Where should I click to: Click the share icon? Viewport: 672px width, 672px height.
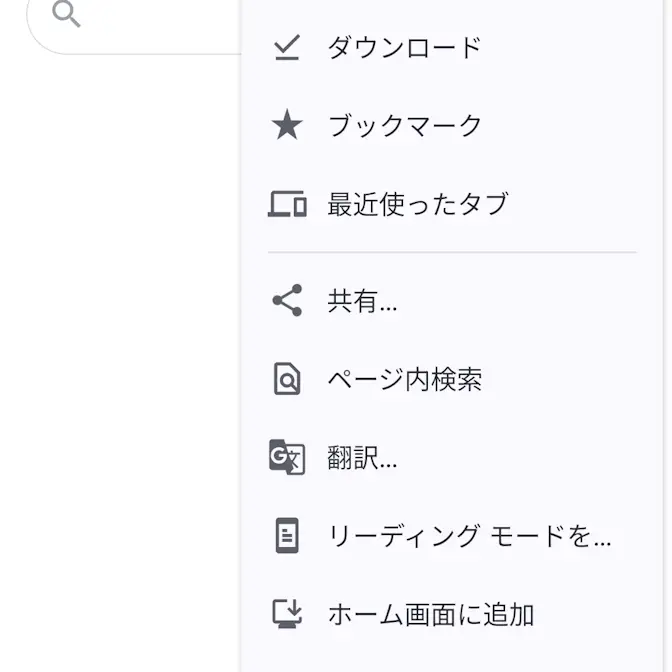point(287,300)
